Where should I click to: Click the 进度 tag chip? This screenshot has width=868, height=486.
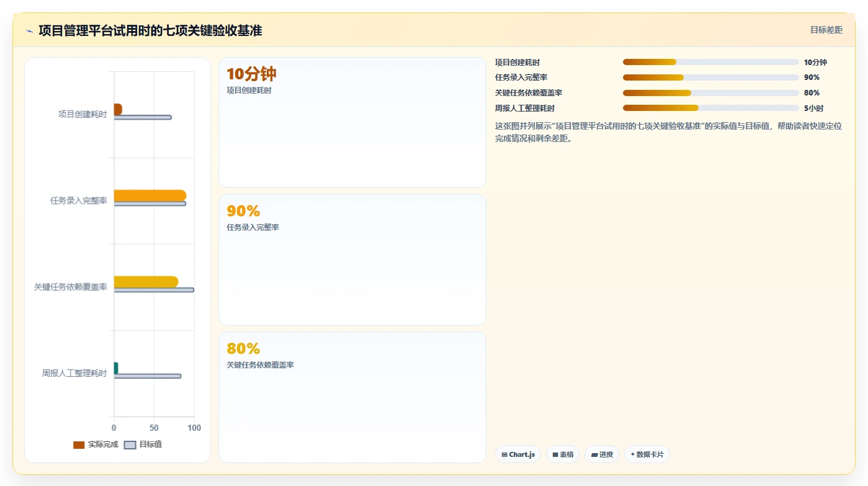602,454
